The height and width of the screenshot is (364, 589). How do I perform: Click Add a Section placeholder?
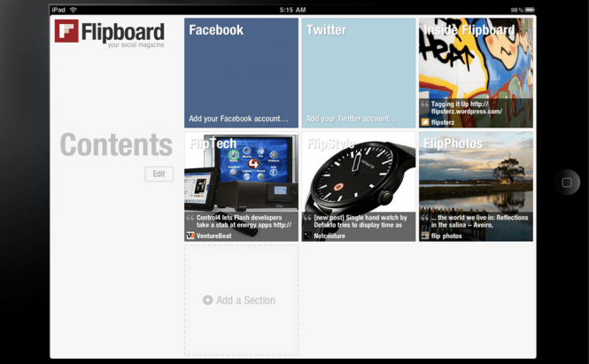[x=241, y=300]
